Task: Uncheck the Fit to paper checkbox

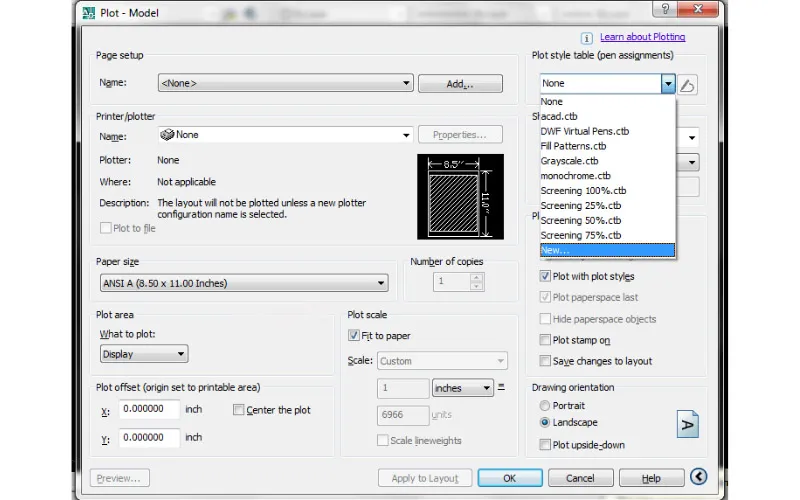Action: coord(353,336)
